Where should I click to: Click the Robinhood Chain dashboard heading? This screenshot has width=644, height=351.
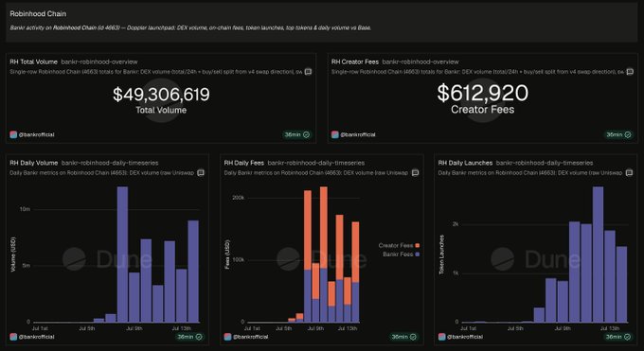(x=38, y=14)
